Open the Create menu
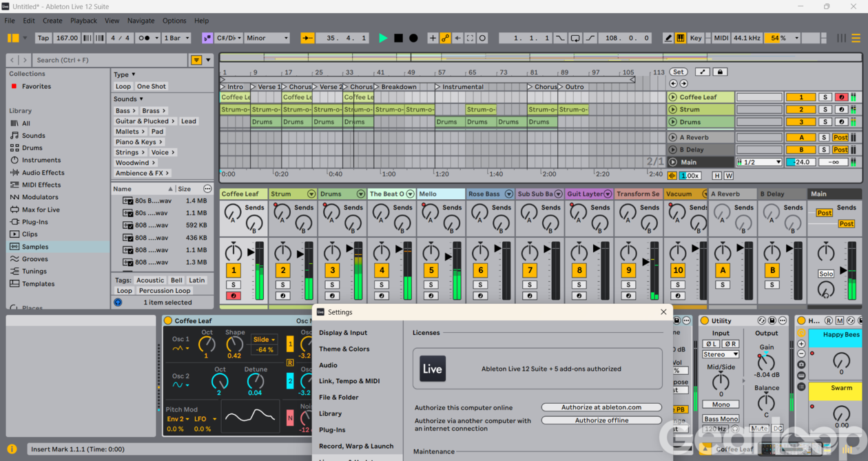The image size is (868, 461). (x=52, y=21)
